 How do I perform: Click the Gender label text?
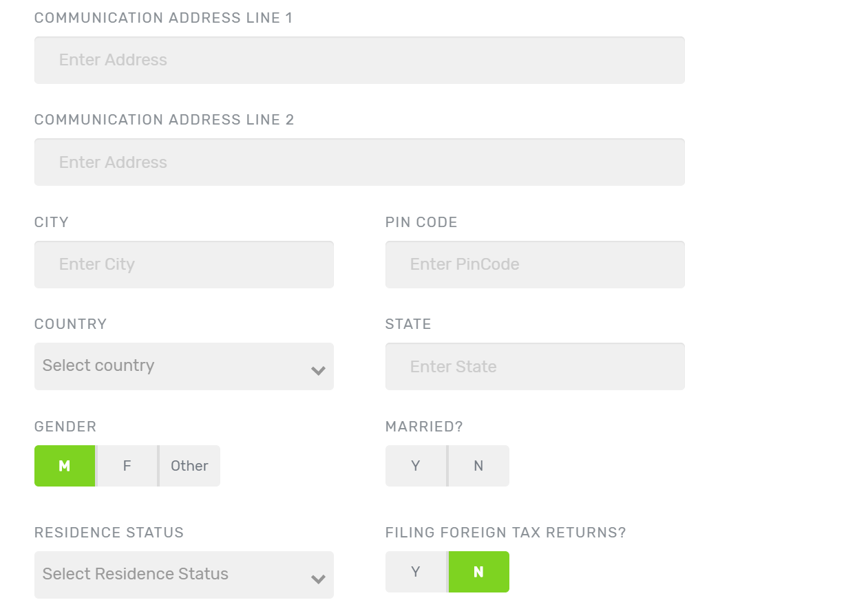click(x=65, y=427)
